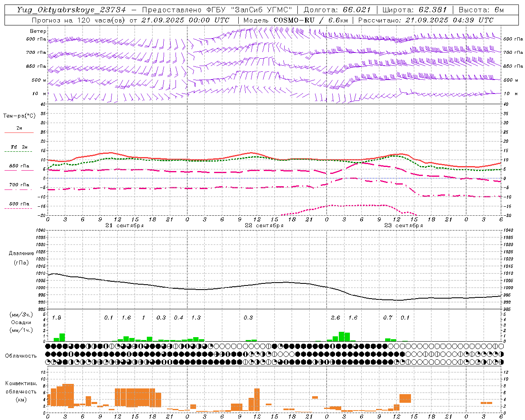Click the (мм/1ч.) units label

[21, 330]
